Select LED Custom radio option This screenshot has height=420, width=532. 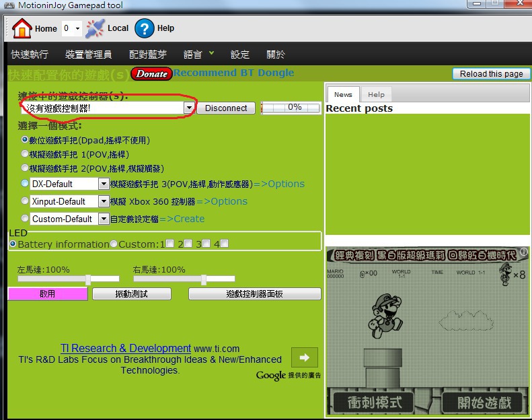pyautogui.click(x=114, y=244)
